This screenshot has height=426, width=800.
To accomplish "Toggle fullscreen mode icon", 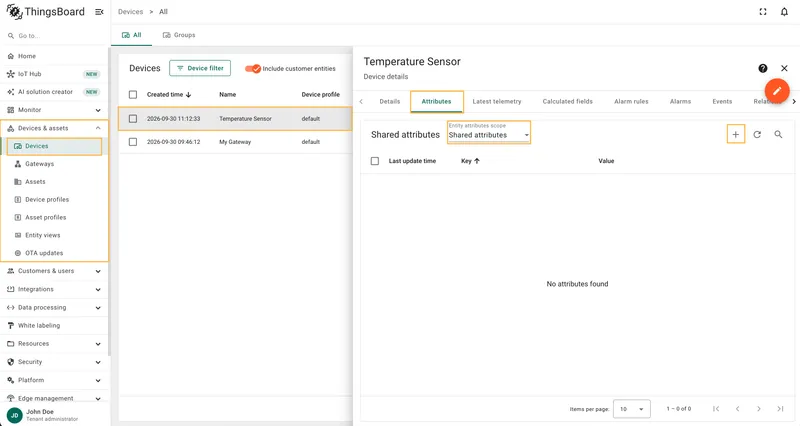I will [763, 12].
